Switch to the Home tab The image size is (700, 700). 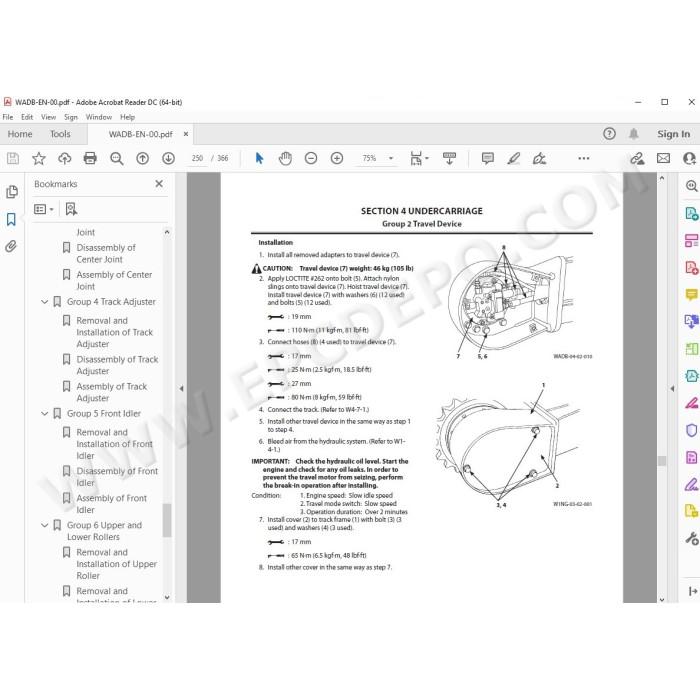pyautogui.click(x=20, y=134)
